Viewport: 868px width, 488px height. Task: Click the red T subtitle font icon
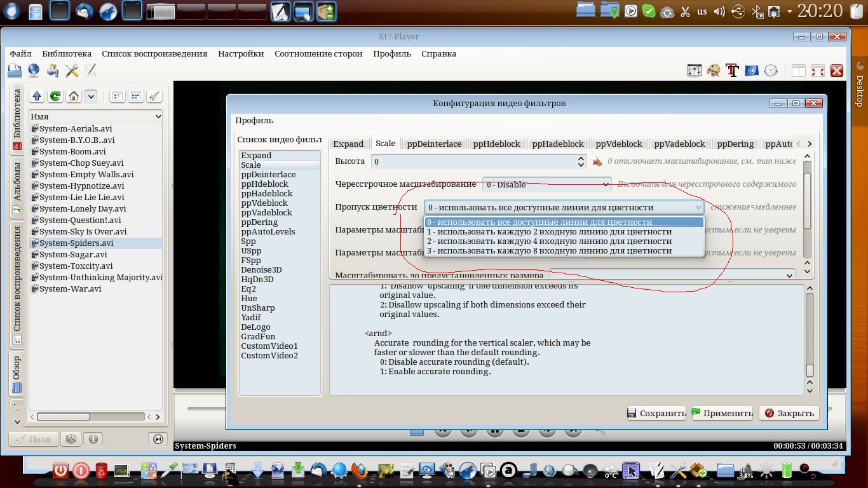(x=733, y=71)
